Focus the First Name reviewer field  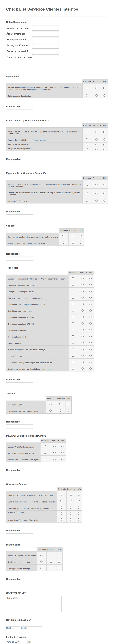pyautogui.click(x=13, y=625)
